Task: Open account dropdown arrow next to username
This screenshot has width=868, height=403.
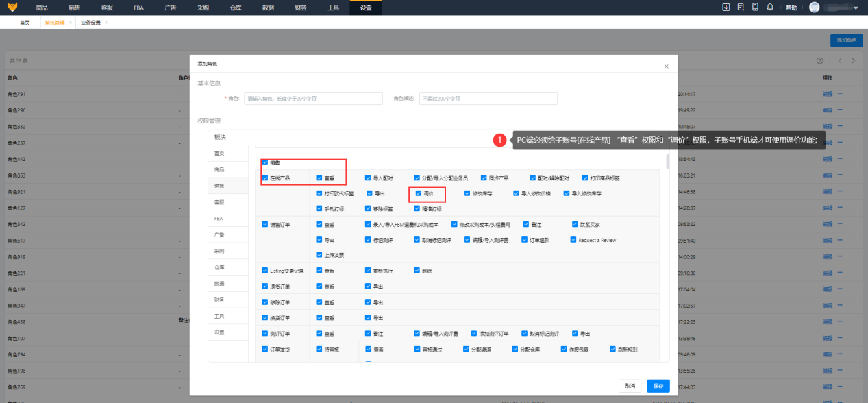Action: pyautogui.click(x=856, y=8)
